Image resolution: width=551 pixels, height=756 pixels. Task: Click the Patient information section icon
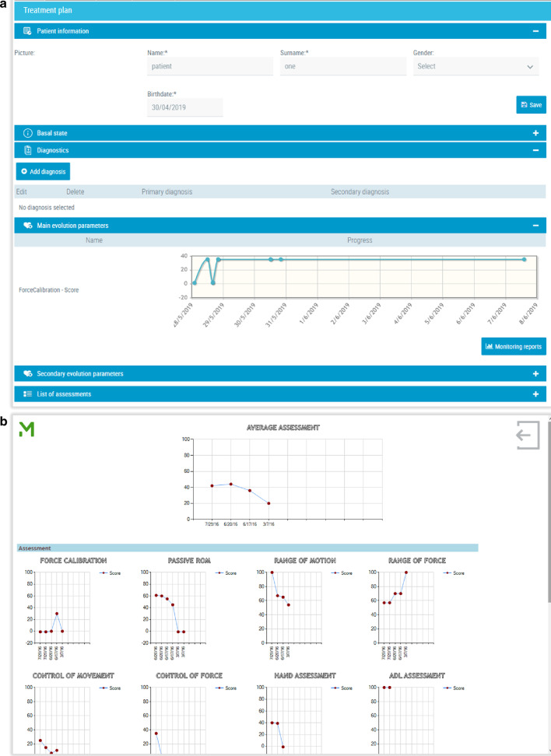(x=27, y=31)
